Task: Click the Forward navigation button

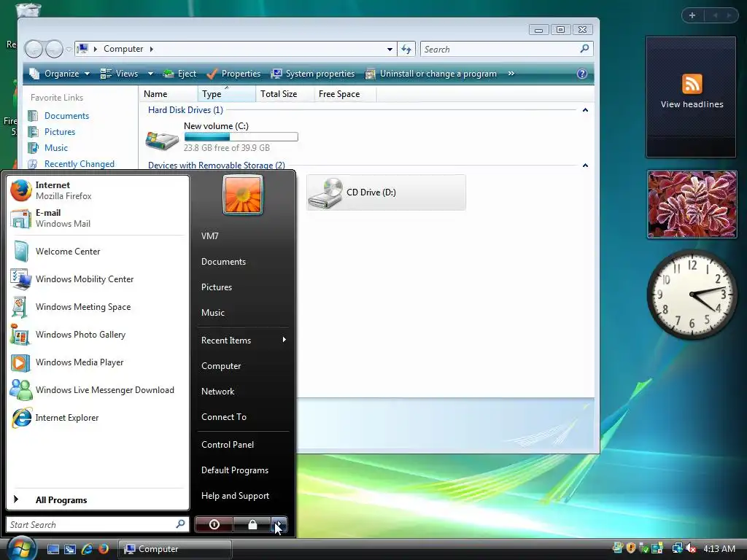Action: [54, 49]
